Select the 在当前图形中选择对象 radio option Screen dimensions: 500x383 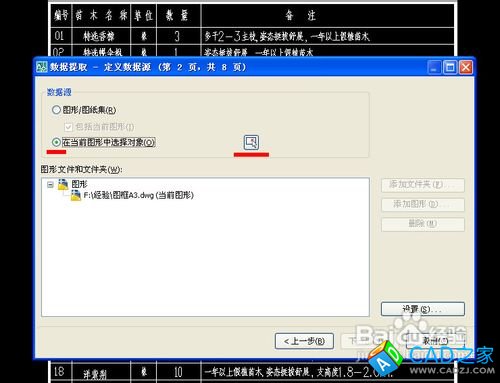coord(56,142)
